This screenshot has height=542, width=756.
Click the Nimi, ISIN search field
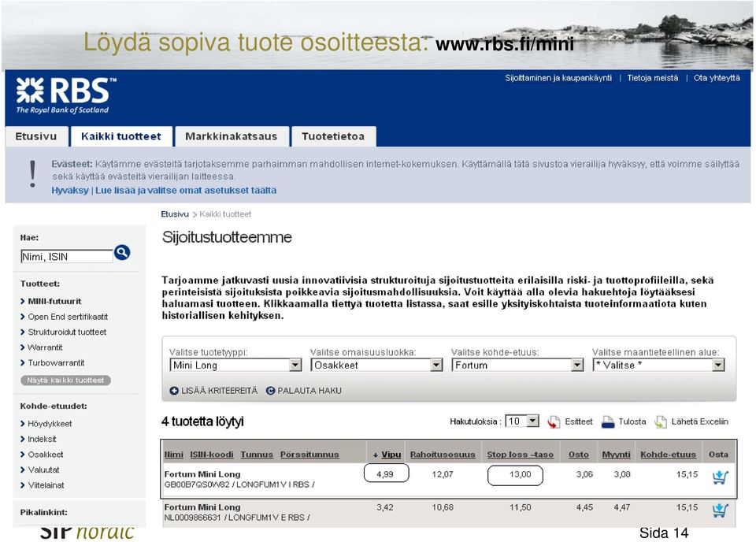point(67,257)
